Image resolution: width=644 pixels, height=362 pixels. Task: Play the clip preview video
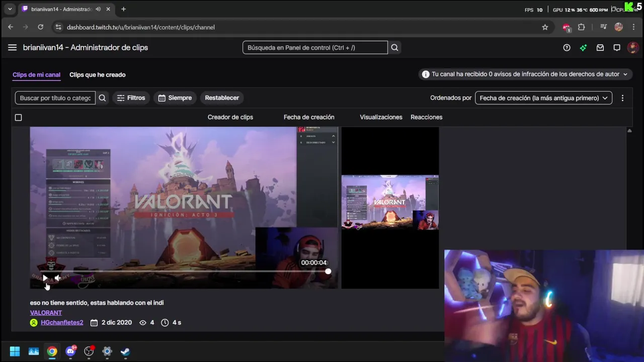click(45, 278)
